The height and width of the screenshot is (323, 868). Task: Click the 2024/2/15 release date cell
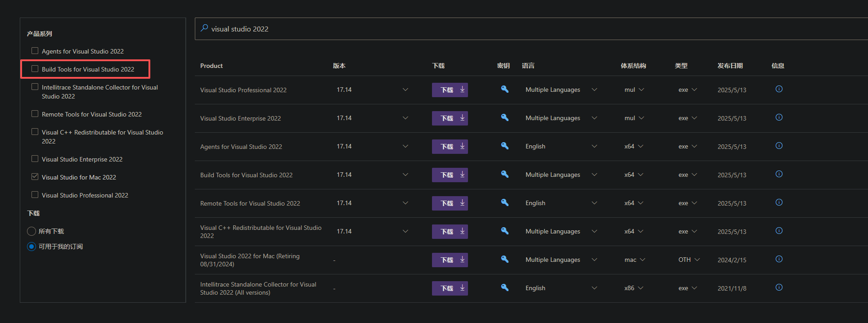[x=732, y=260]
